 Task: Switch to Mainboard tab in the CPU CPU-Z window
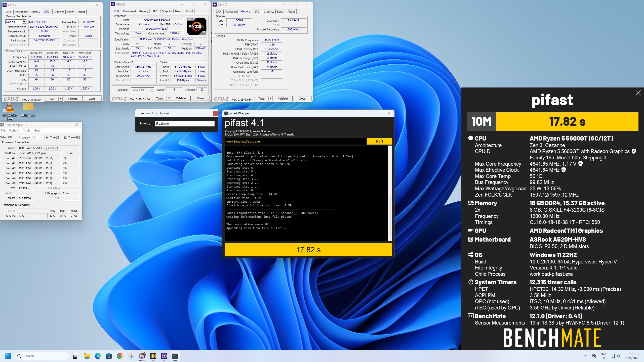click(129, 11)
